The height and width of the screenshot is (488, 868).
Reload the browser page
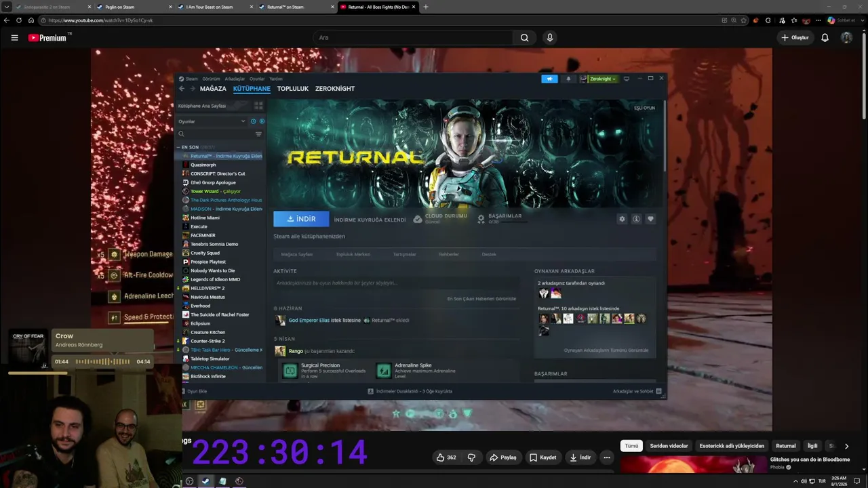click(x=19, y=20)
